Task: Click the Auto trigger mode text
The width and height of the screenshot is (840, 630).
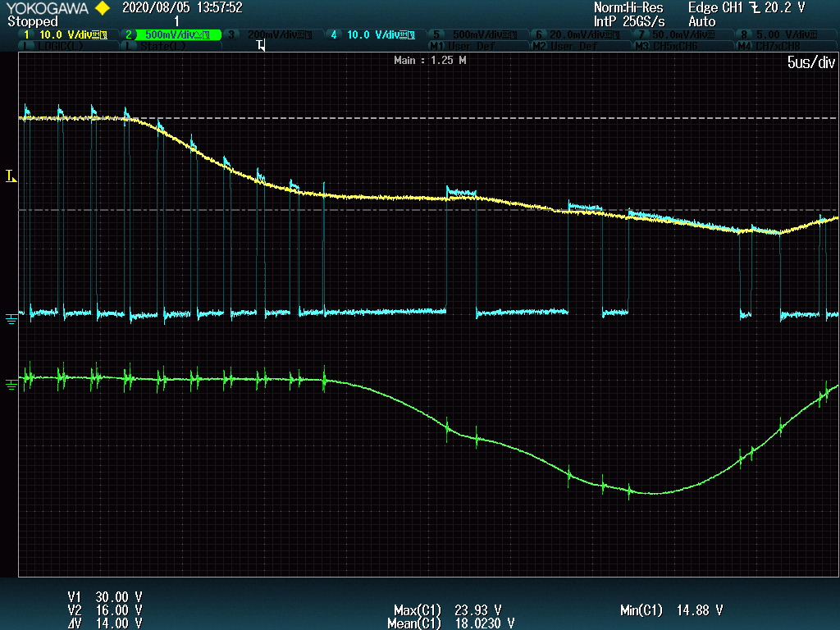Action: pyautogui.click(x=702, y=22)
